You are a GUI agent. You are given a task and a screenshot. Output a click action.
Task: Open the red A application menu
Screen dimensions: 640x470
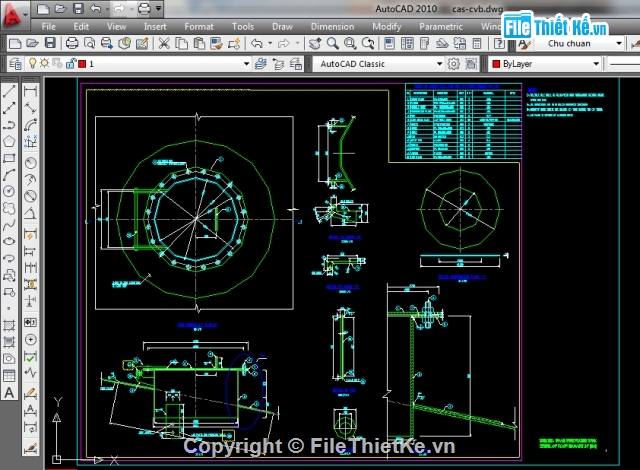point(13,15)
